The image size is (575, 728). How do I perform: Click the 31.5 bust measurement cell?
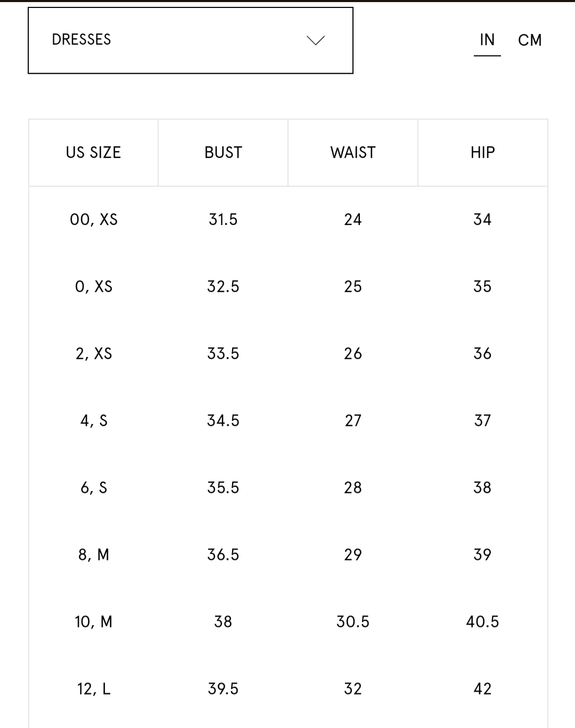click(223, 220)
